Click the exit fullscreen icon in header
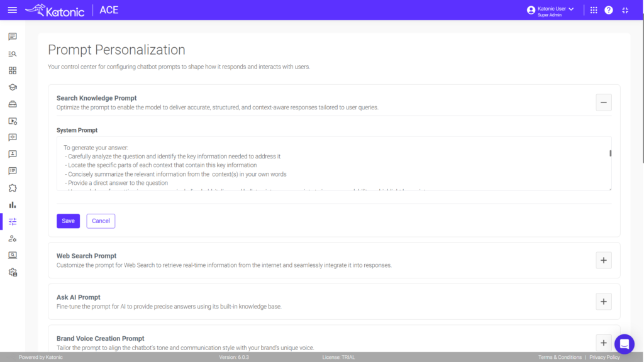Screen dimensions: 644x362 click(x=625, y=10)
